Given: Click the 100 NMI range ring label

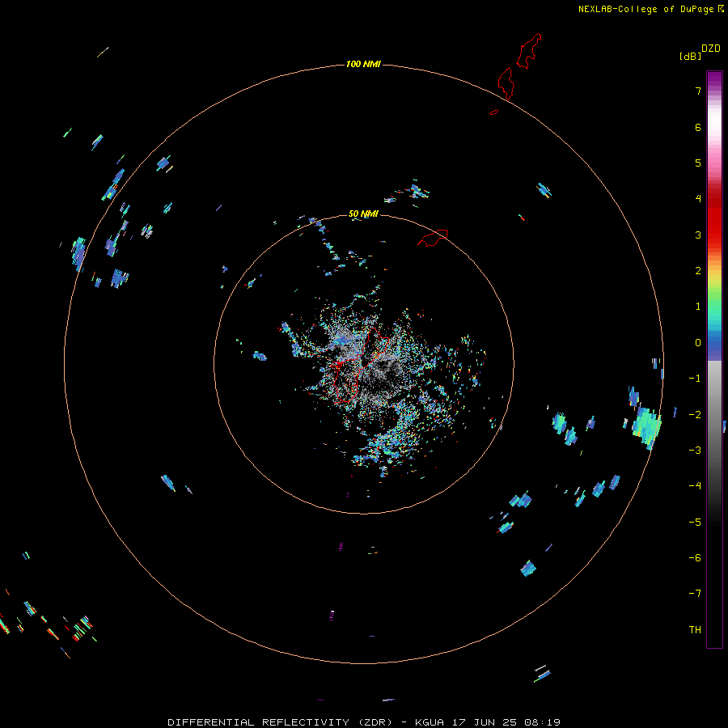Looking at the screenshot, I should 363,64.
